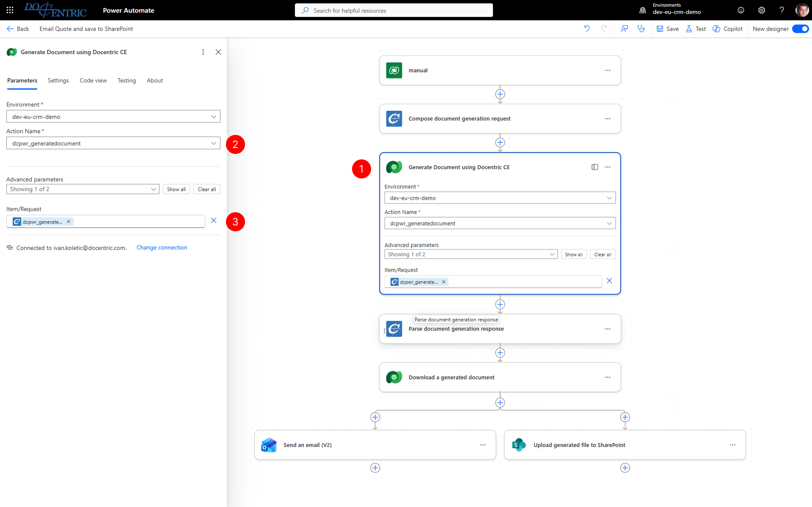Insert step below the manual trigger

pyautogui.click(x=500, y=94)
